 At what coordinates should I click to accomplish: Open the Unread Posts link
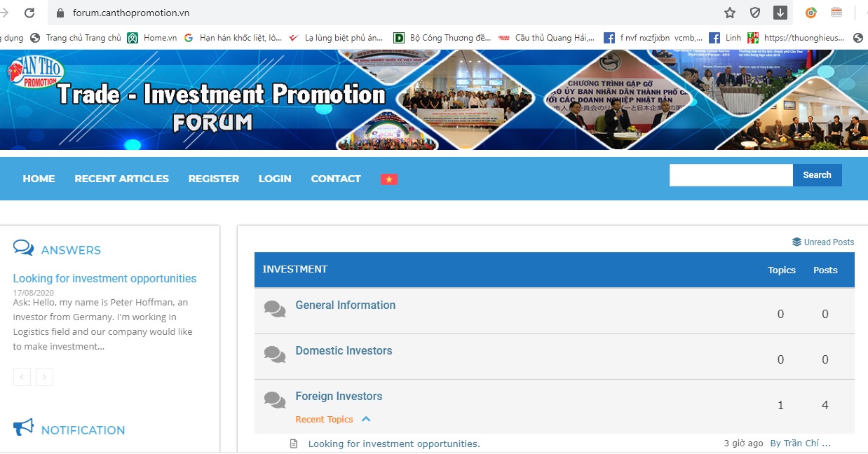(x=823, y=242)
